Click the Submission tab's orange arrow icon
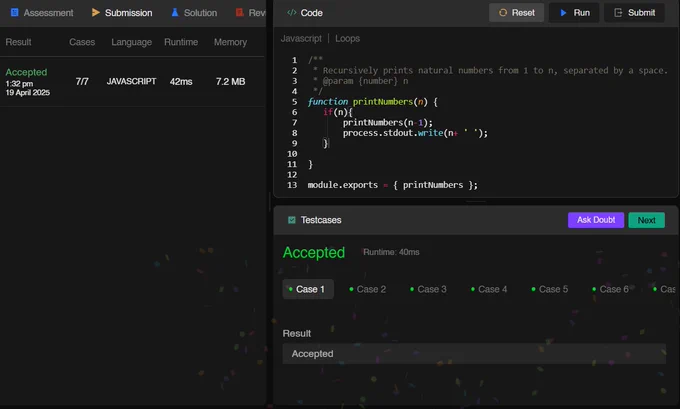680x409 pixels. (x=96, y=13)
